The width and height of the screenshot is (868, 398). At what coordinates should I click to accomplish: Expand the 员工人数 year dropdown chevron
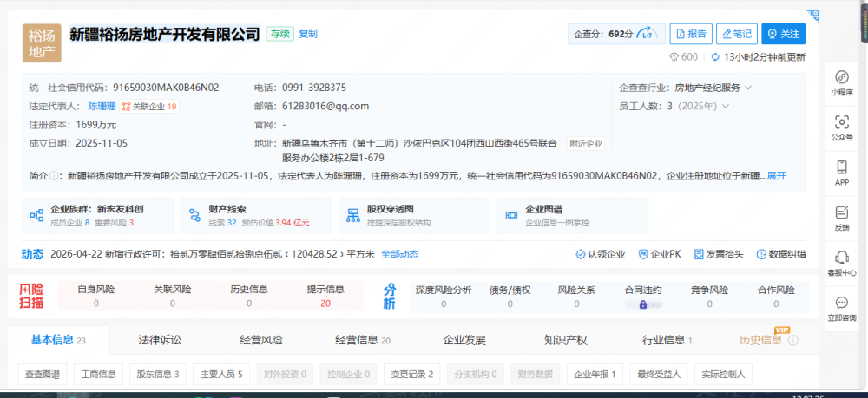coord(725,106)
